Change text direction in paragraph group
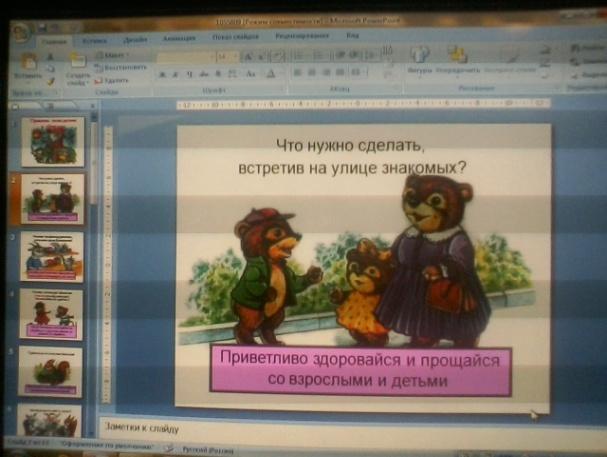The height and width of the screenshot is (457, 607). click(x=388, y=51)
